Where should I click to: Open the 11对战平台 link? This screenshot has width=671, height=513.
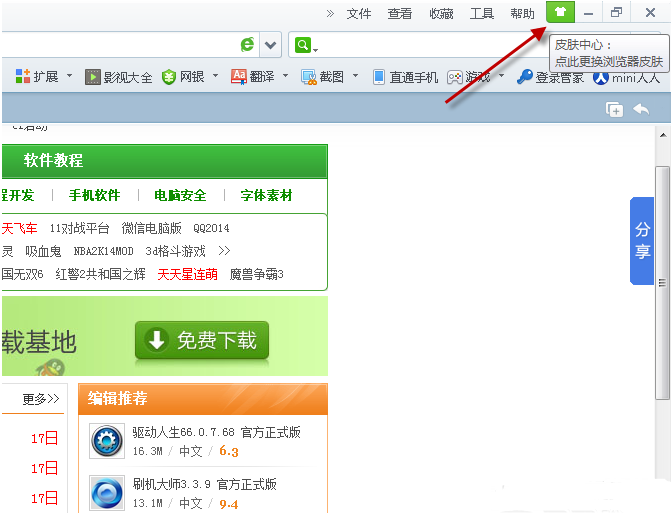[x=79, y=228]
